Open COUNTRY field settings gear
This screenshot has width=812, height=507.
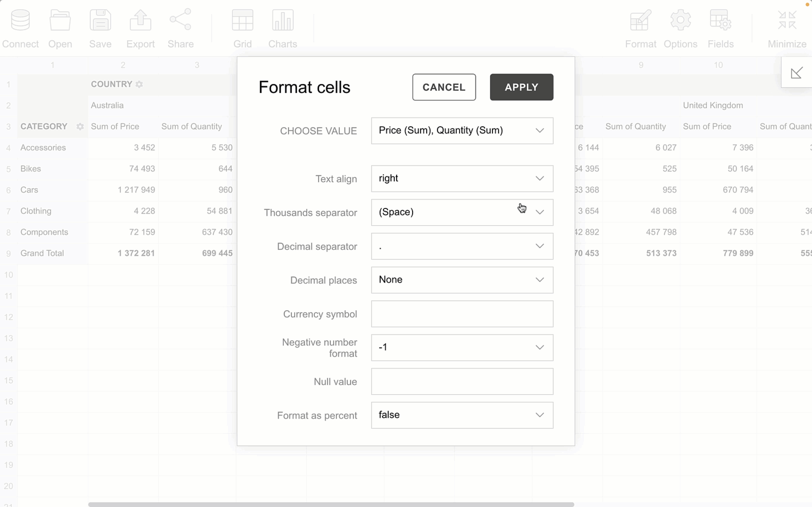pos(139,84)
